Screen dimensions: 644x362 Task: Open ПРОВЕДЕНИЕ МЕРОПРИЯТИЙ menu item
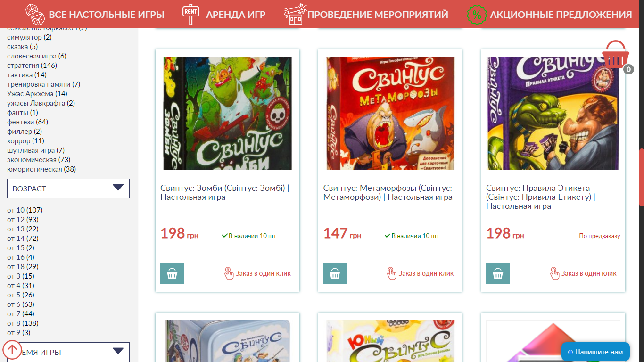coord(378,15)
